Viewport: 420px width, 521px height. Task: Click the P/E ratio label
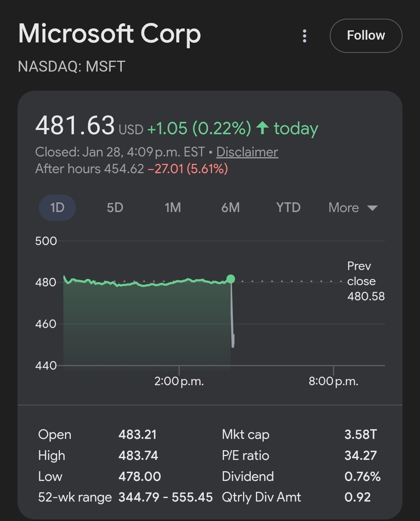tap(245, 455)
